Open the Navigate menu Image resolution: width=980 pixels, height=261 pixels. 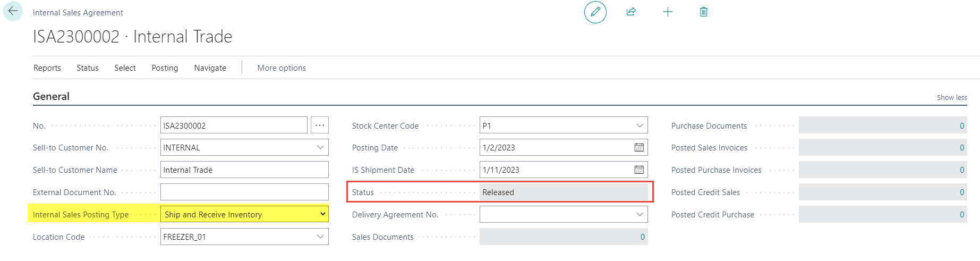[x=210, y=68]
